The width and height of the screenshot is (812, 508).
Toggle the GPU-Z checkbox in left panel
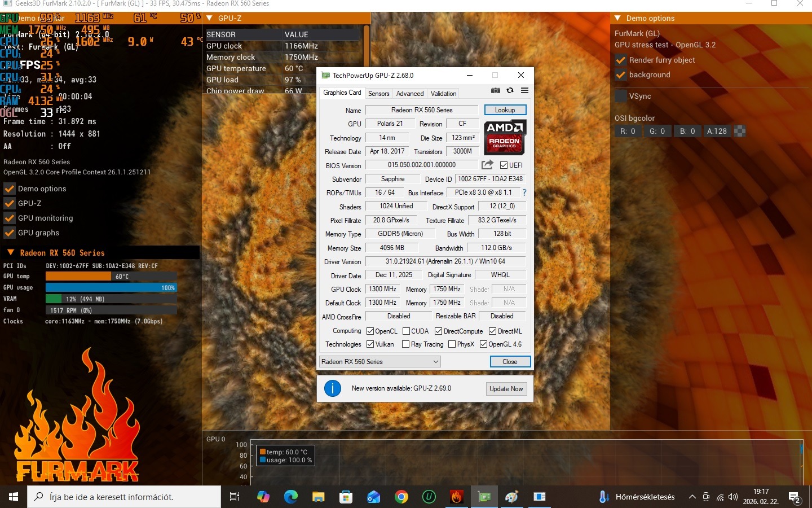(x=10, y=203)
